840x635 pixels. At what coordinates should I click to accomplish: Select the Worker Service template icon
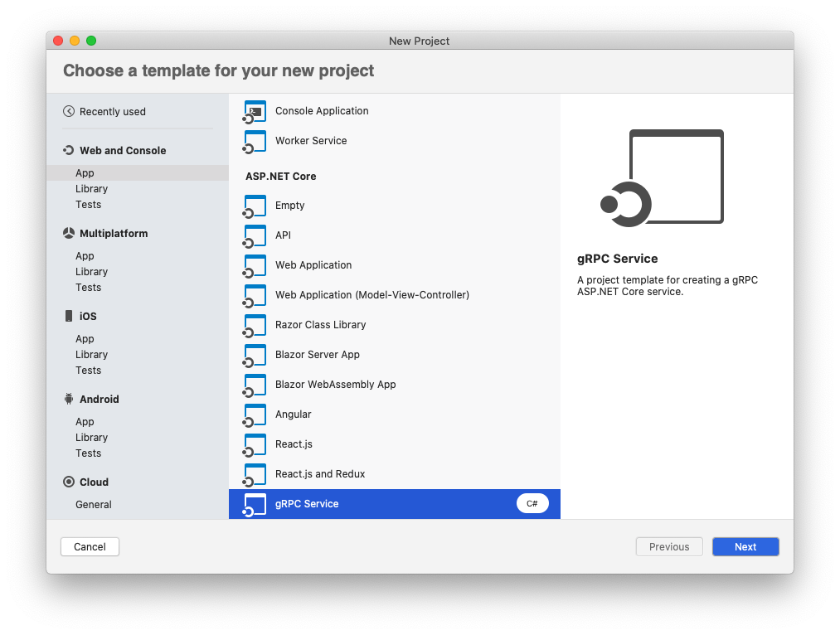click(x=255, y=142)
